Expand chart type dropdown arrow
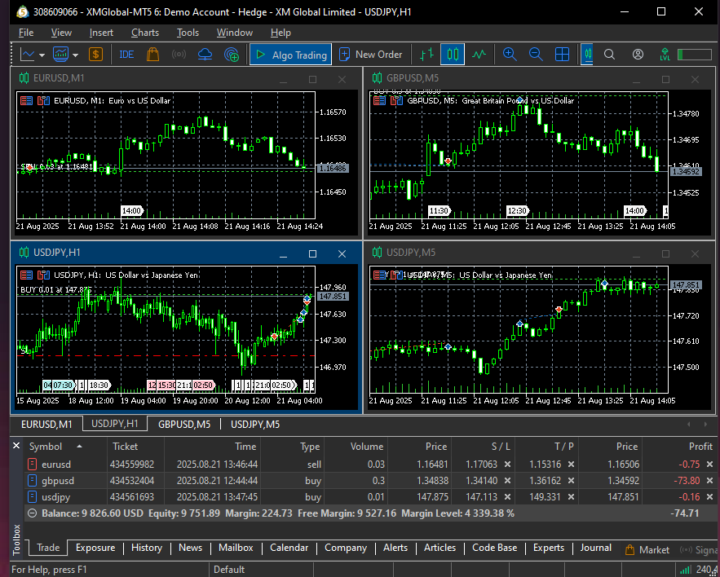Viewport: 720px width, 577px height. (42, 56)
